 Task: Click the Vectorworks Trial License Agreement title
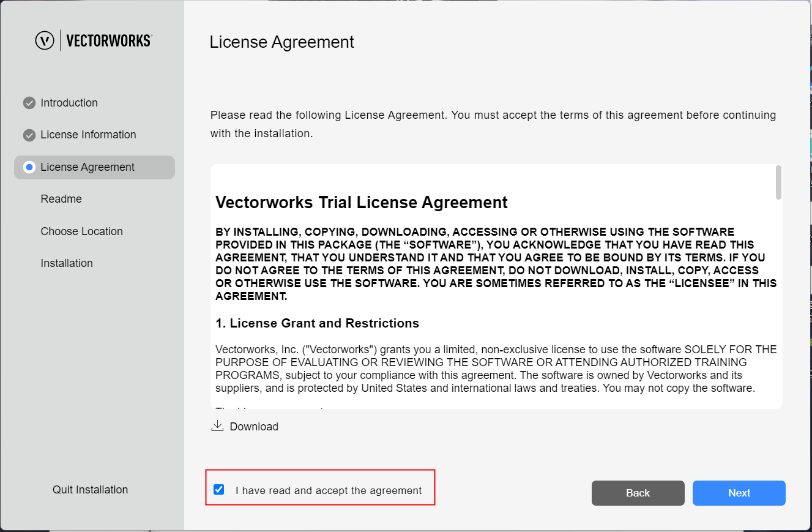click(362, 203)
